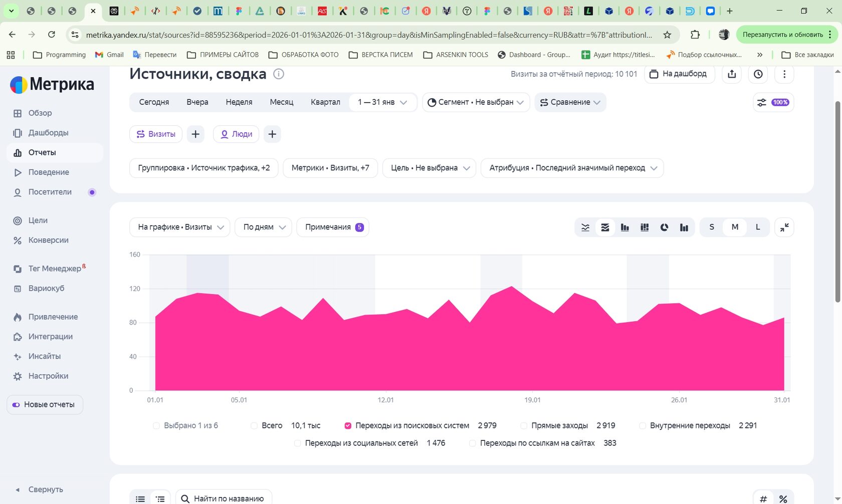Switch chart to line graph view
842x504 pixels.
click(x=585, y=227)
